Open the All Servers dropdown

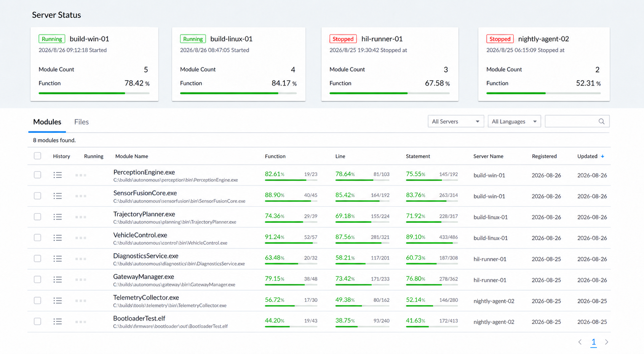pos(456,121)
